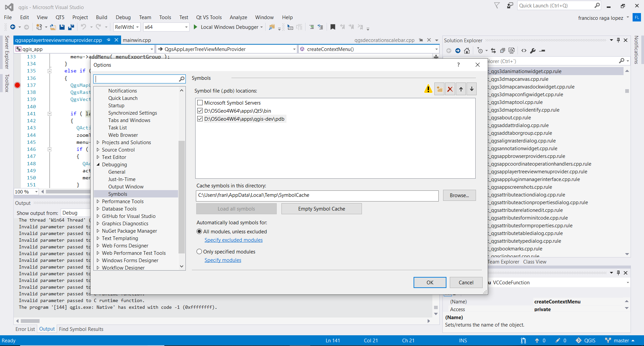Click the Save All toolbar icon
The width and height of the screenshot is (644, 346).
pyautogui.click(x=71, y=27)
